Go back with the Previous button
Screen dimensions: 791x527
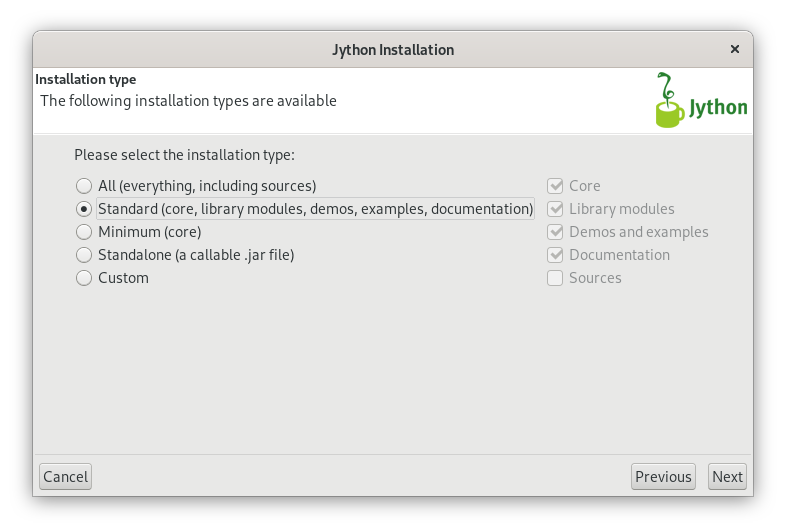pos(663,477)
